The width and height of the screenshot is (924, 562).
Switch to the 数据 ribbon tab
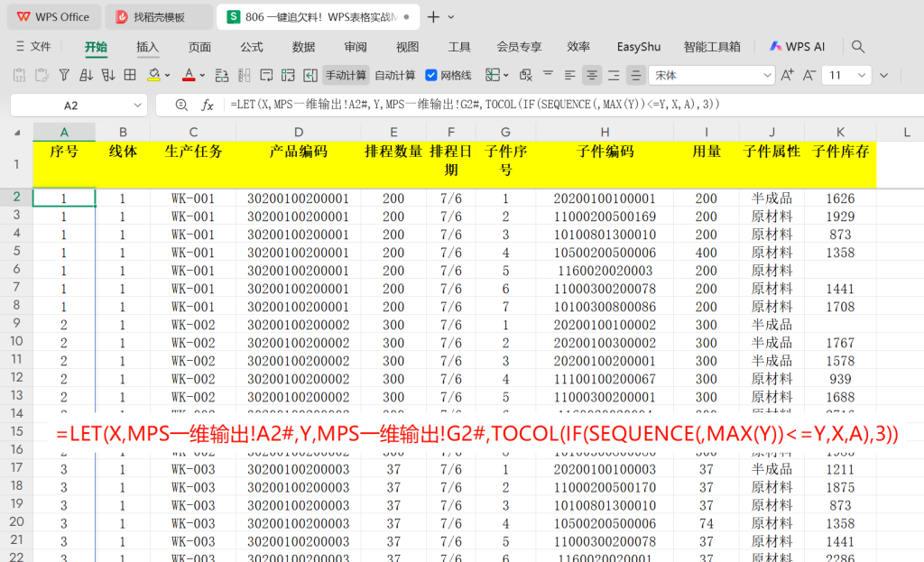click(x=303, y=47)
